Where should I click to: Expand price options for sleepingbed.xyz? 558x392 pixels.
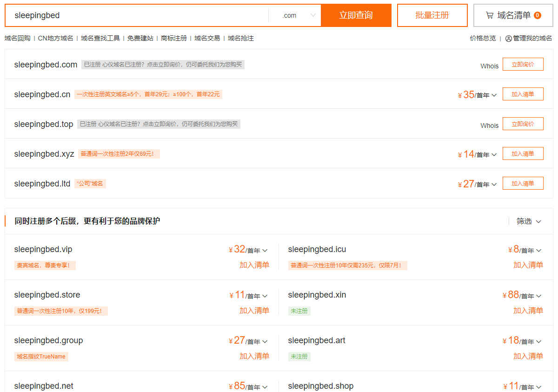coord(494,155)
